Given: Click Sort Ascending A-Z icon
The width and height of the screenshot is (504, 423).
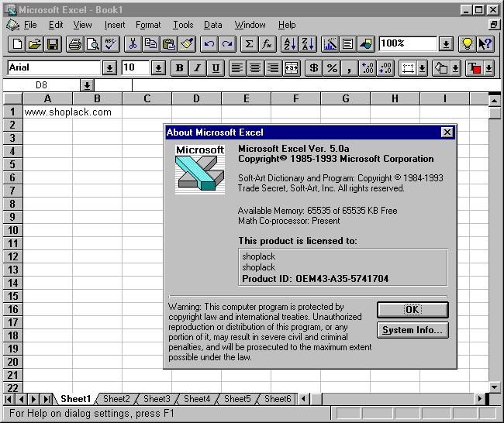Looking at the screenshot, I should [290, 43].
